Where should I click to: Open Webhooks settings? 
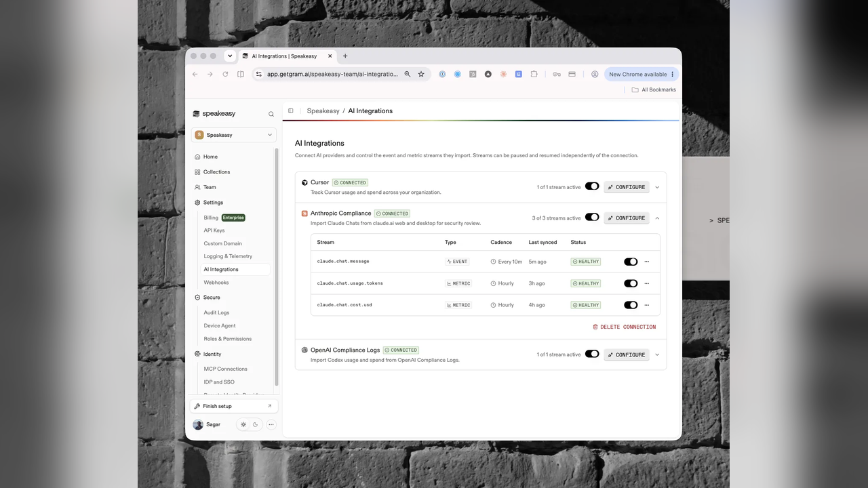coord(216,283)
